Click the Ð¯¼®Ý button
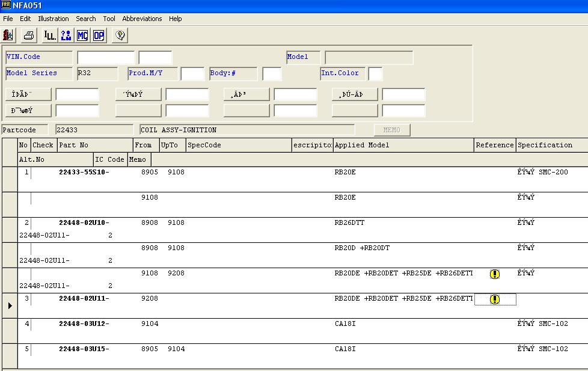 click(28, 111)
